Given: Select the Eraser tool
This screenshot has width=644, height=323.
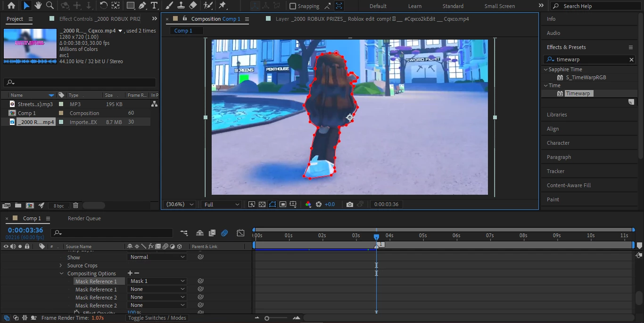Looking at the screenshot, I should pos(193,6).
